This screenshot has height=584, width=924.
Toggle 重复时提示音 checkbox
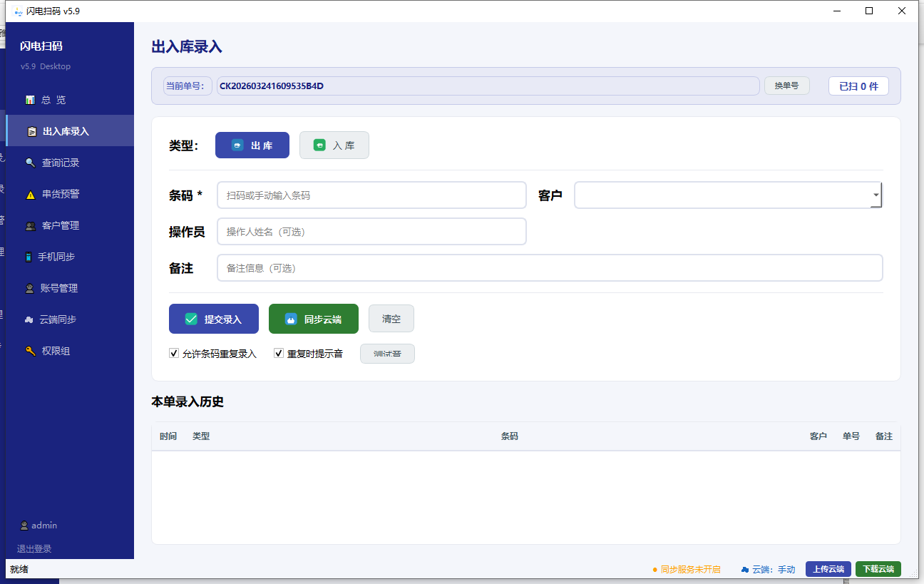tap(279, 353)
